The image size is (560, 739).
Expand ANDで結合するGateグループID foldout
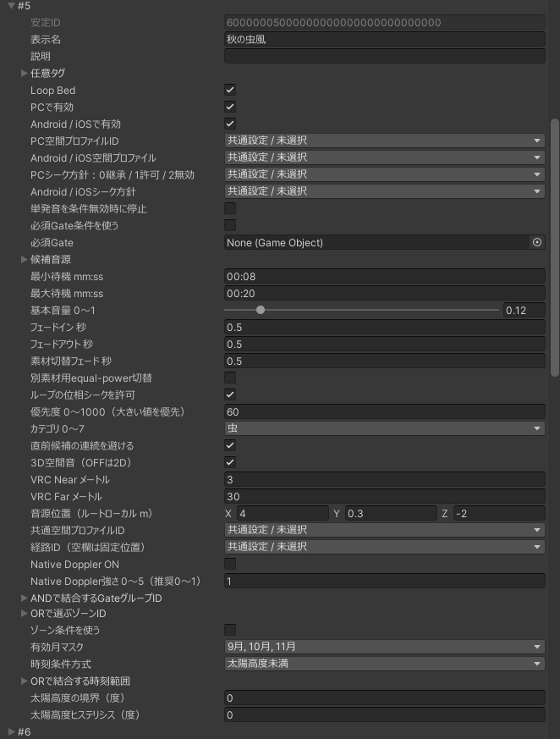point(24,598)
